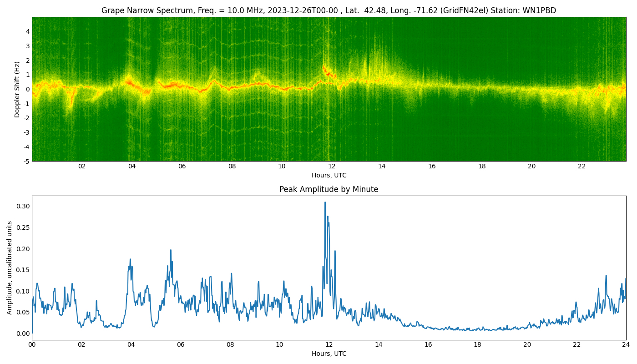637x364 pixels.
Task: Click the tallest amplitude spike near hour 12
Action: pyautogui.click(x=325, y=203)
